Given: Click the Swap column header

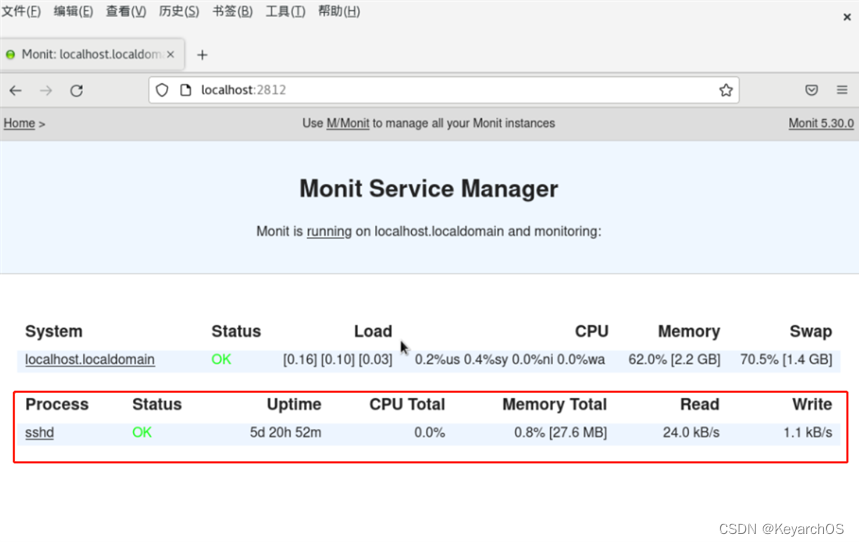Looking at the screenshot, I should click(x=811, y=331).
